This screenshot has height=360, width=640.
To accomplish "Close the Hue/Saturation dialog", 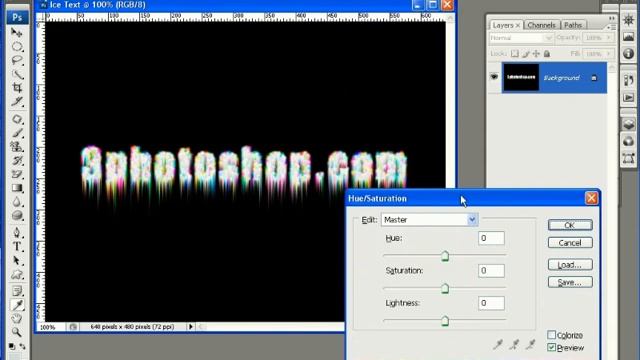I will coord(591,198).
